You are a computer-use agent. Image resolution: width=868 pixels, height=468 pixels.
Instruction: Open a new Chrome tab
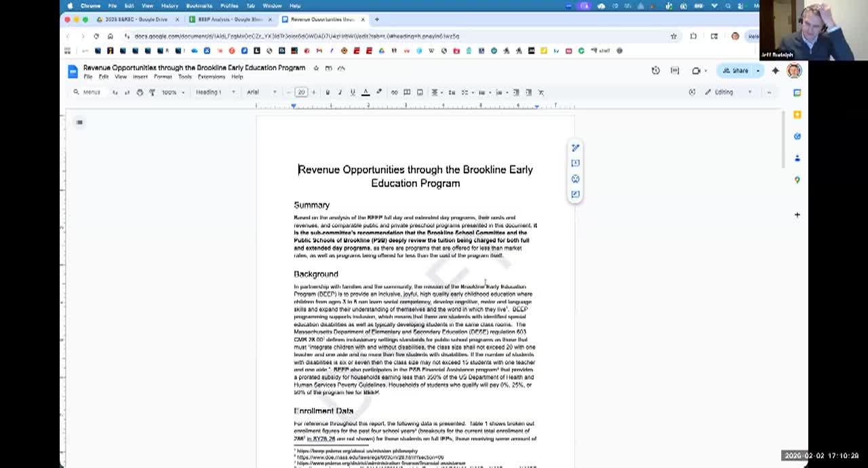(377, 20)
